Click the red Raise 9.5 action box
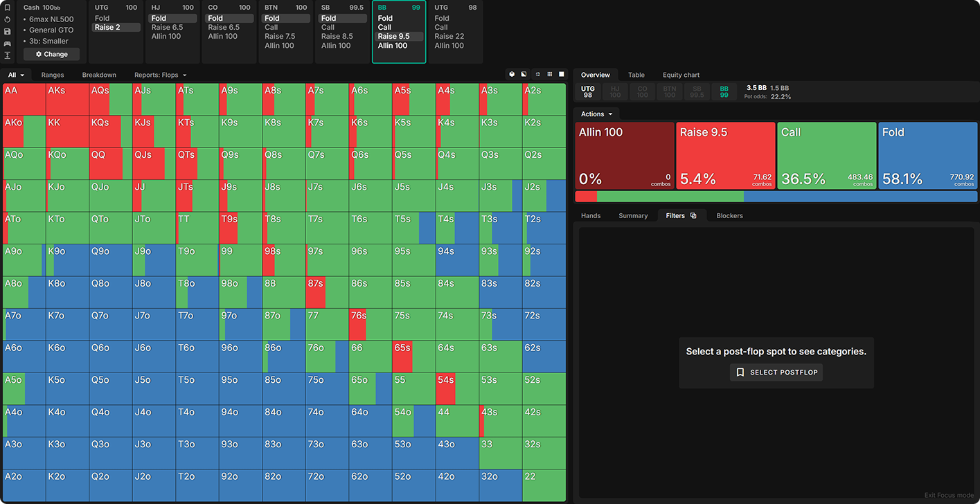Screen dimensions: 980x504 pyautogui.click(x=724, y=156)
